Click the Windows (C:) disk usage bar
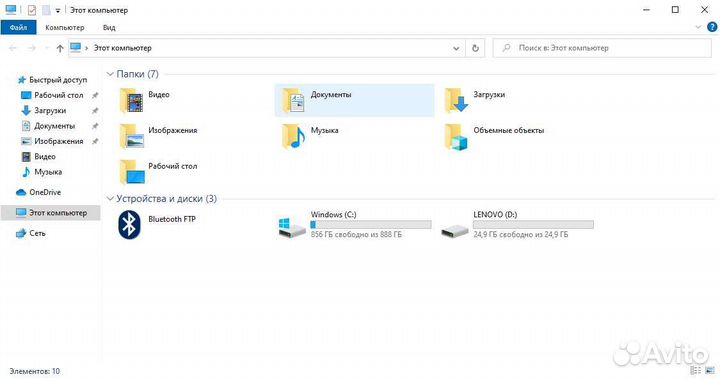 371,225
